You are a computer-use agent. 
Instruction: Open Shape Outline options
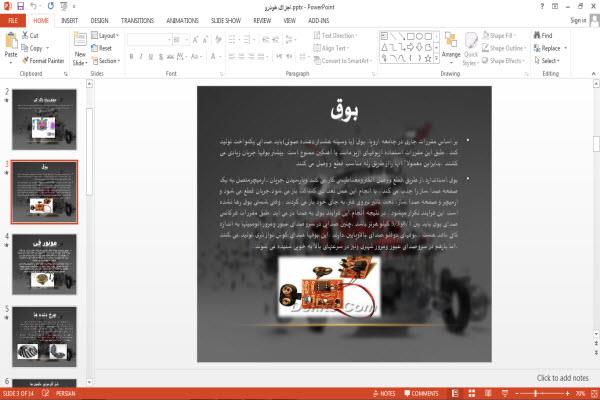click(x=504, y=48)
